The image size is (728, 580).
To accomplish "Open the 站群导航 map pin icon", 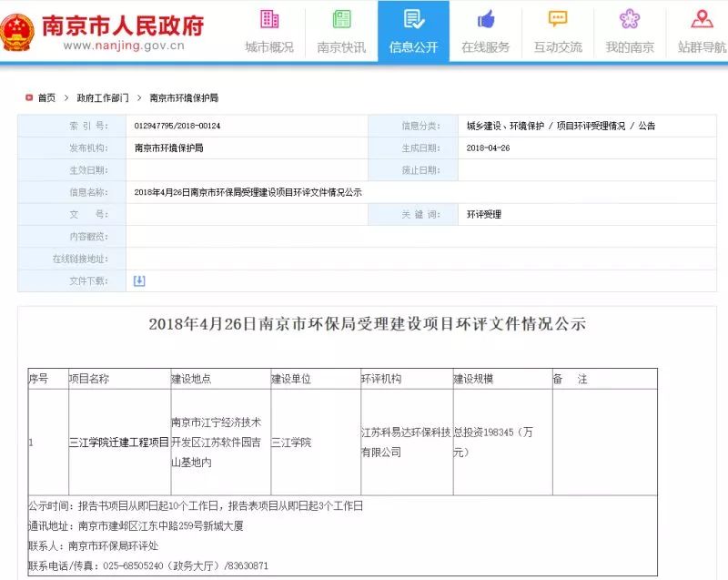I will [x=702, y=19].
